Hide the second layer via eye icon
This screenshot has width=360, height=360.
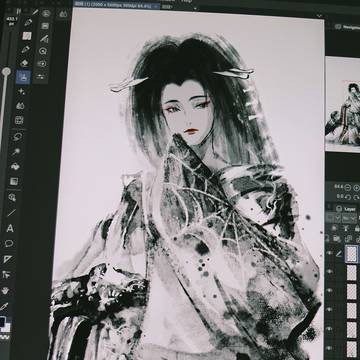330,272
